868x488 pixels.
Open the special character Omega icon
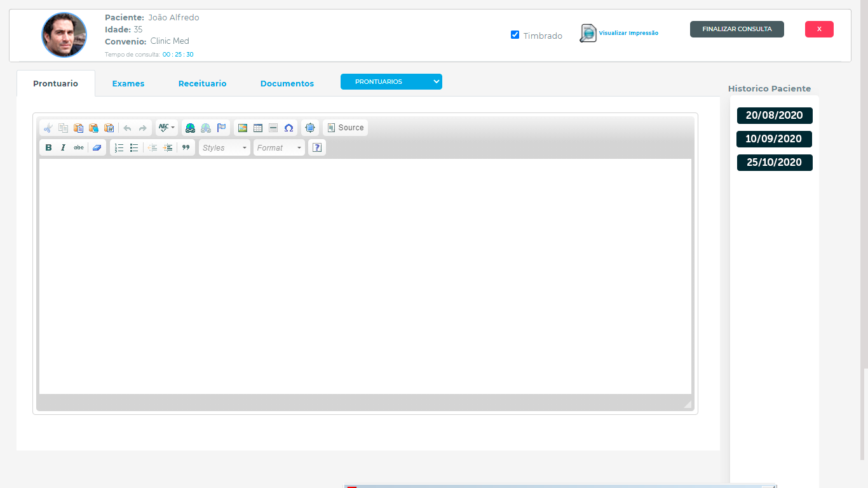pyautogui.click(x=288, y=128)
